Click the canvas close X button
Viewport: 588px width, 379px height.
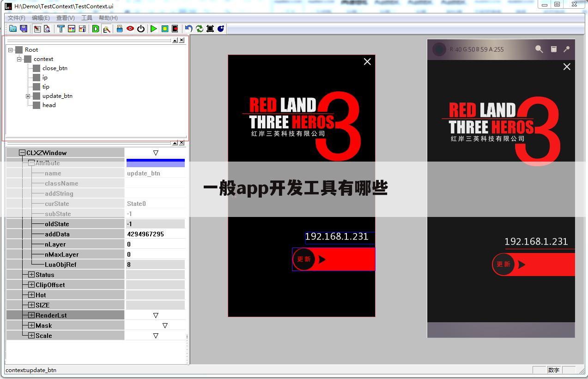(x=367, y=62)
